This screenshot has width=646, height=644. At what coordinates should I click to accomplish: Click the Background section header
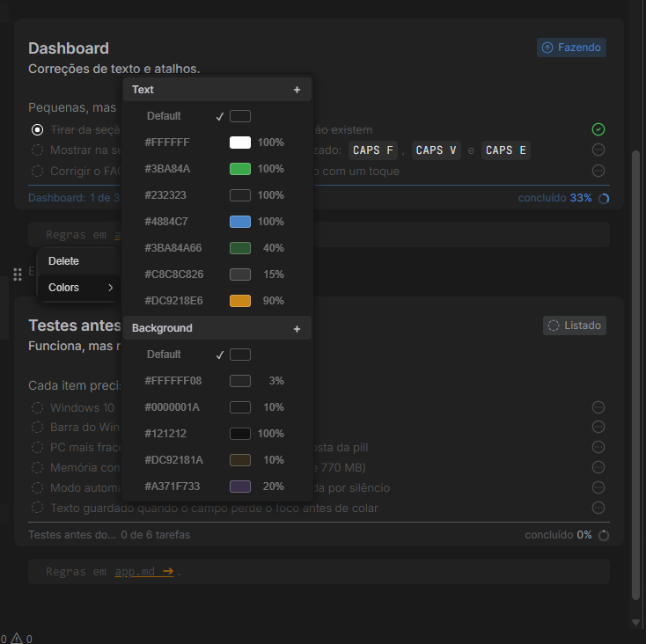217,328
